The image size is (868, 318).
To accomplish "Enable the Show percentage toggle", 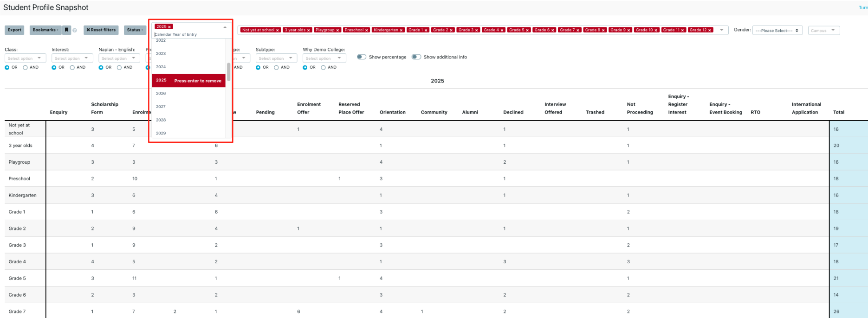I will 362,57.
